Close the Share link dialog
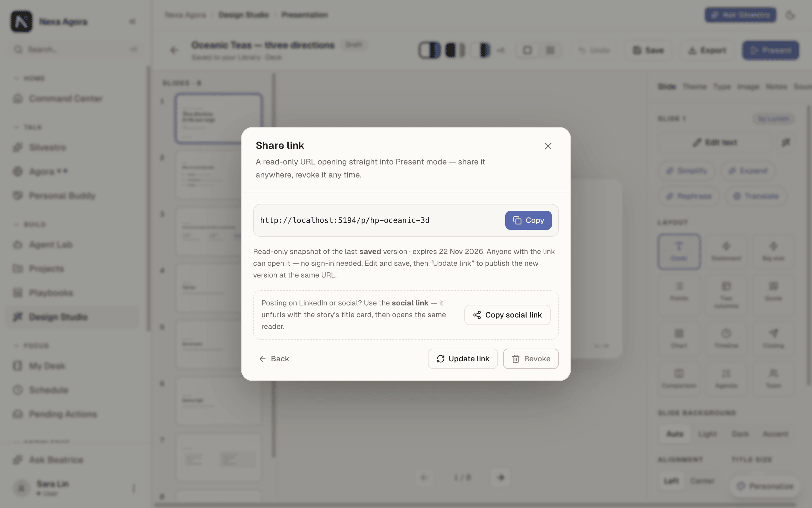This screenshot has width=812, height=508. pos(548,146)
